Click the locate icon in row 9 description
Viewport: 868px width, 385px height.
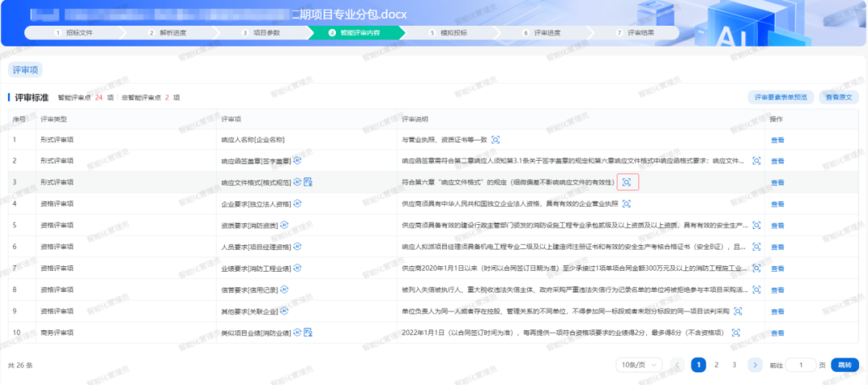click(736, 311)
